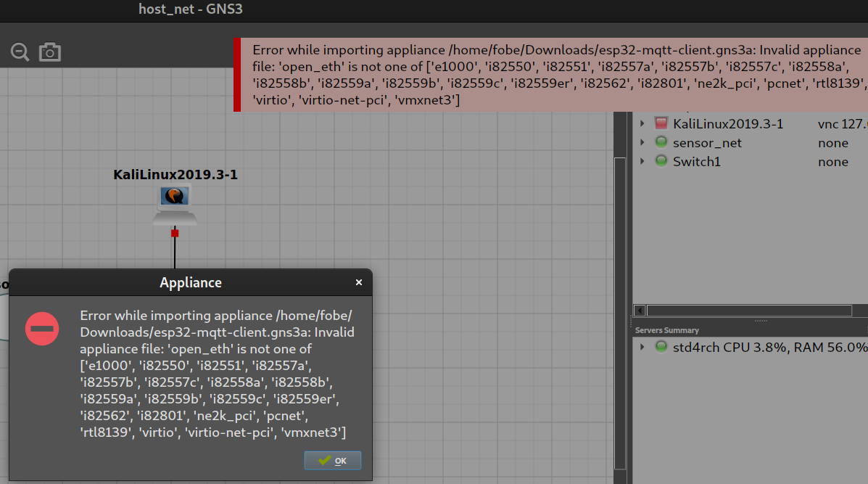Click the KaliLinux2019.3-1 canvas label

175,174
